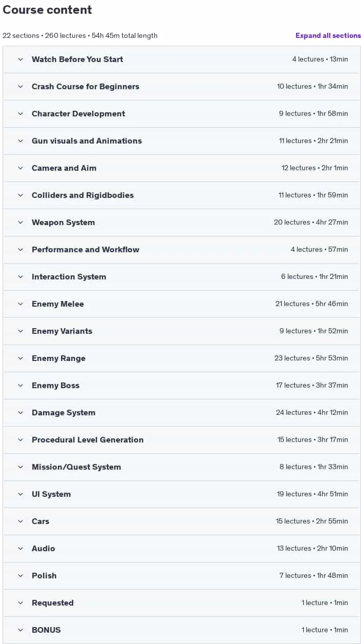Screen dimensions: 361x644
Task: Expand the BONUS section
Action: click(x=182, y=630)
